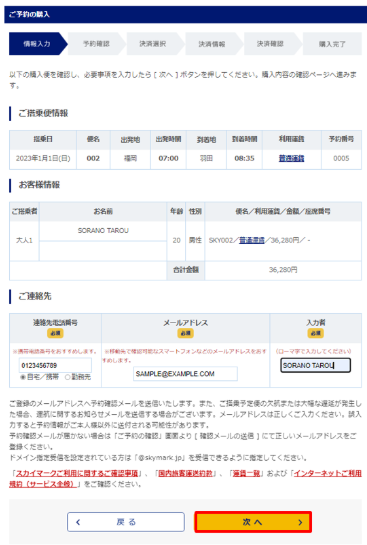Image resolution: width=367 pixels, height=545 pixels.
Task: Open the 普通運賃 link in passenger row
Action: click(252, 240)
